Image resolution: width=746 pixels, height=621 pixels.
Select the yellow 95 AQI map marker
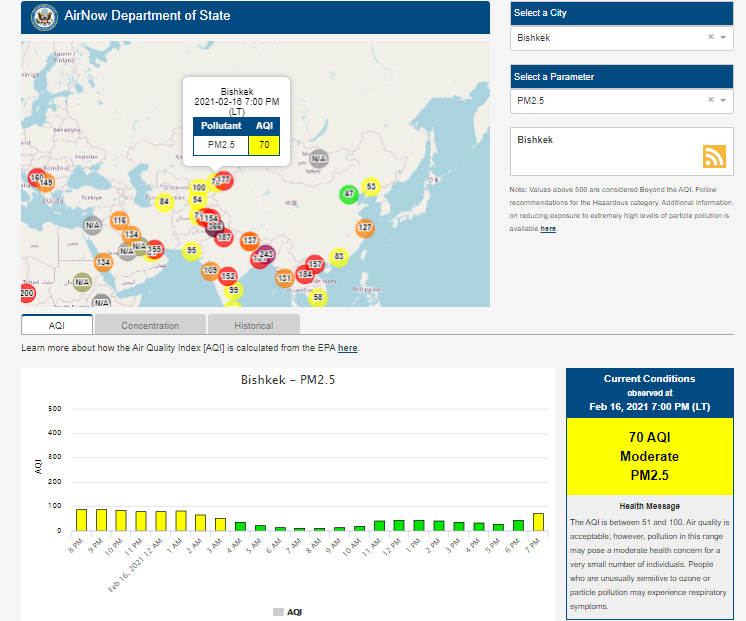point(192,251)
